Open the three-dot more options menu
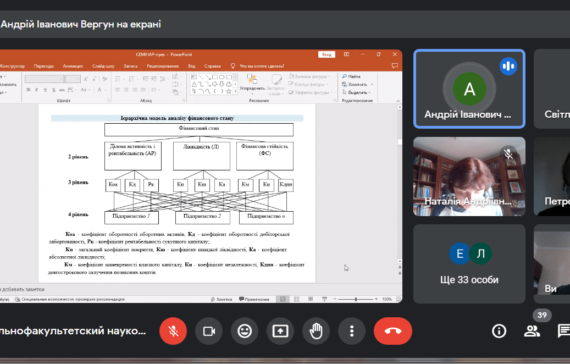Viewport: 570px width, 364px height. [352, 331]
